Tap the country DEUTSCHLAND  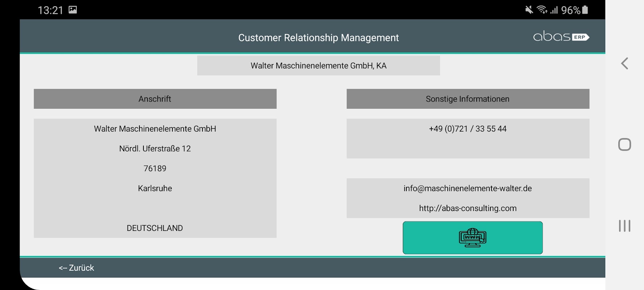pyautogui.click(x=155, y=228)
